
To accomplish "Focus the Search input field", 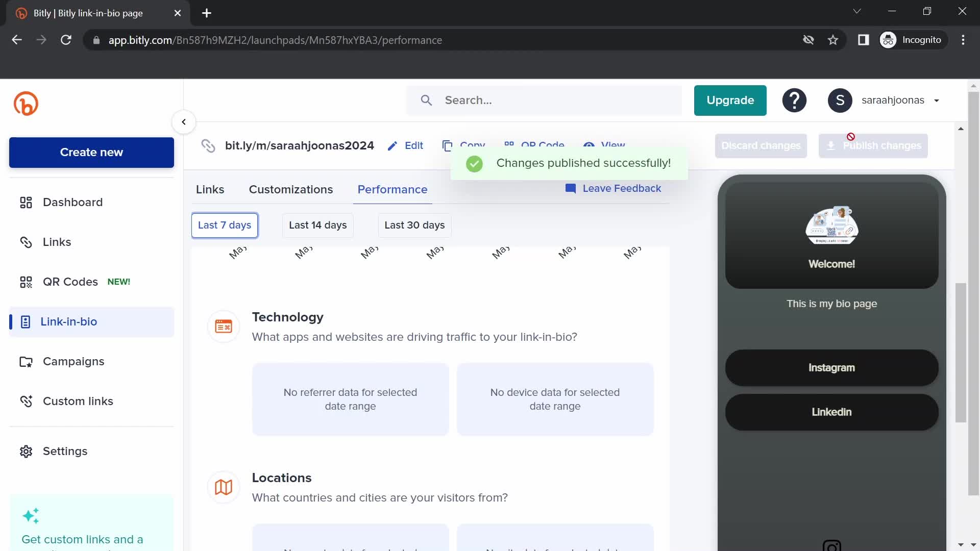I will click(x=544, y=101).
